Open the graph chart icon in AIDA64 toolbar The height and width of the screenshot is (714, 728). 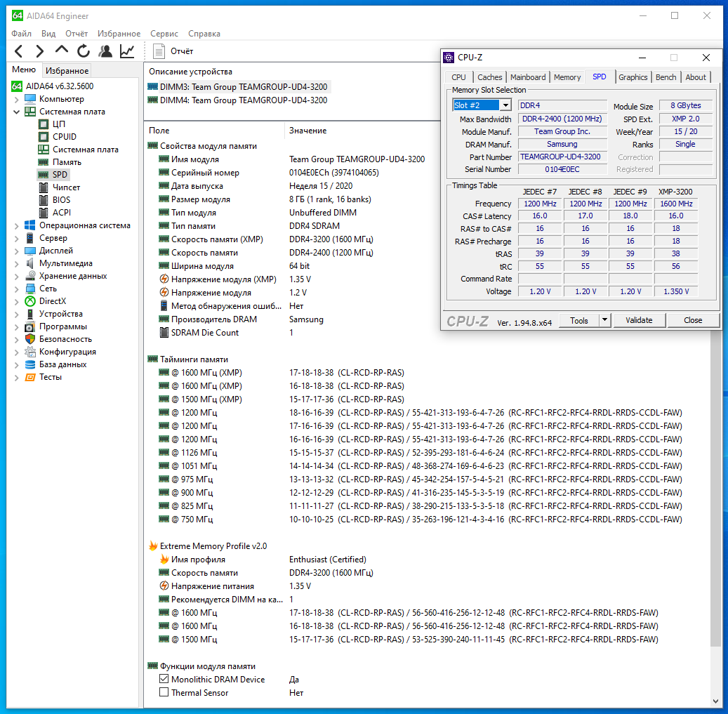coord(127,51)
